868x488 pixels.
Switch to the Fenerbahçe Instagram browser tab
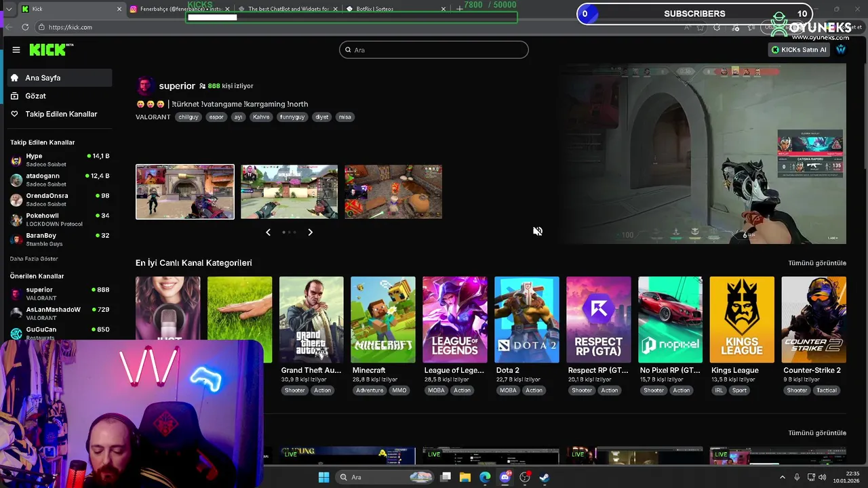click(180, 9)
